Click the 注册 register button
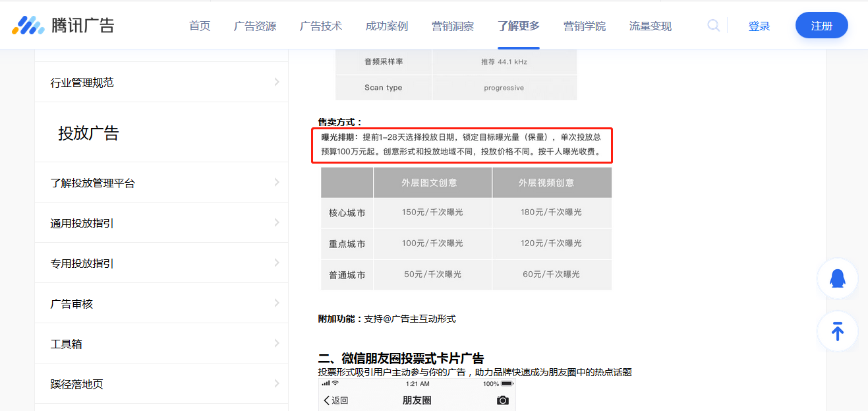The height and width of the screenshot is (411, 868). [x=822, y=26]
